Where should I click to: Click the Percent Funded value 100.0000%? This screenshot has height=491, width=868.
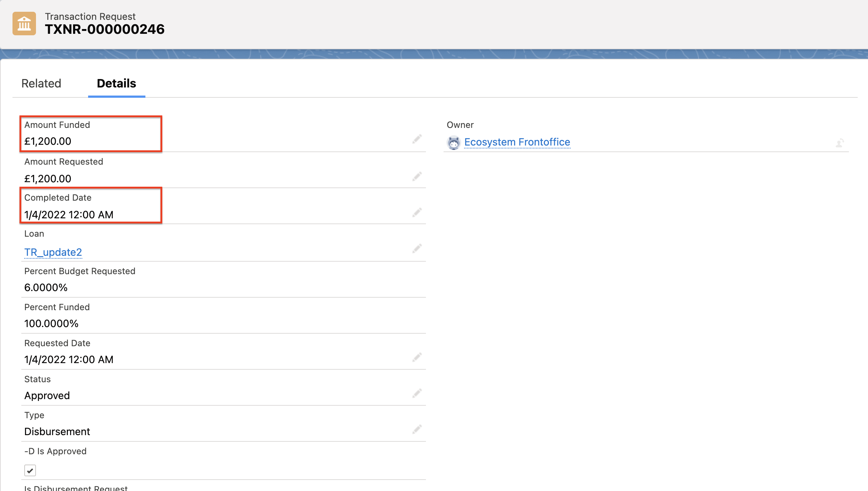[51, 323]
